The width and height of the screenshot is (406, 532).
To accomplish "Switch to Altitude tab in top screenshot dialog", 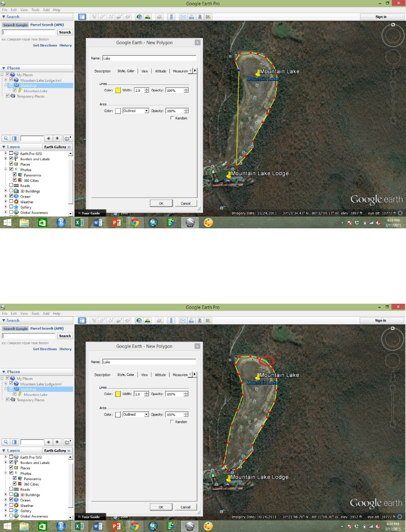I will 160,71.
